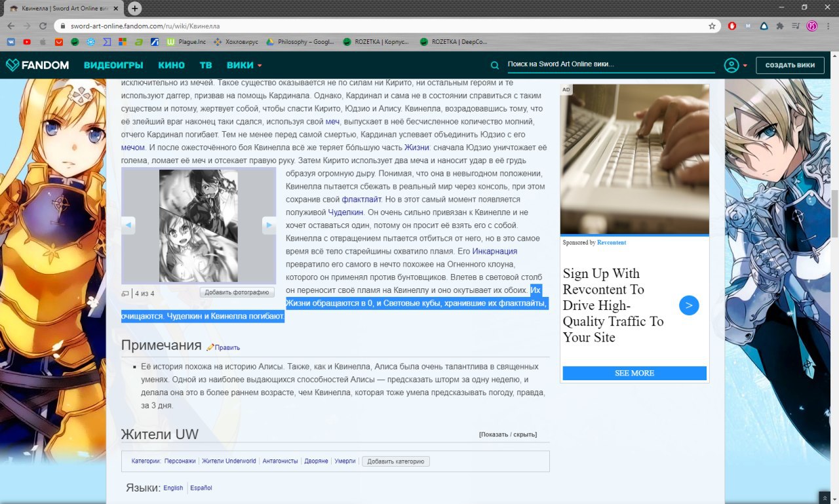
Task: Open the letter M extension icon
Action: pyautogui.click(x=749, y=26)
